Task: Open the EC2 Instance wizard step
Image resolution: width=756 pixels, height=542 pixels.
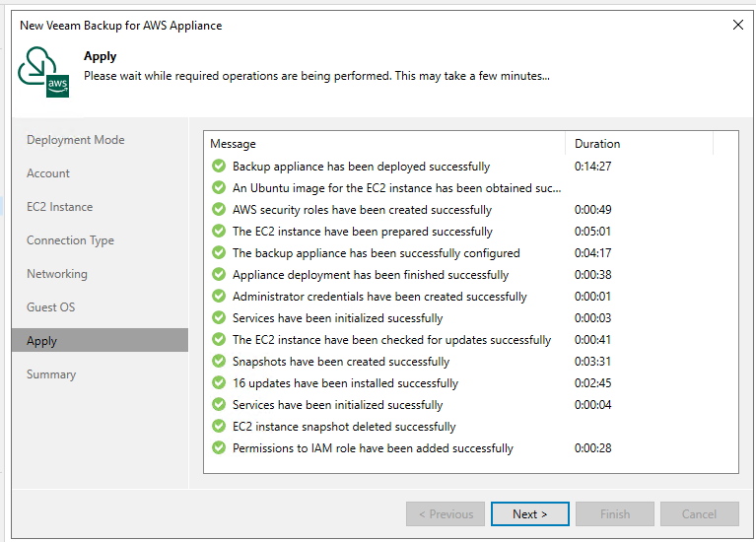Action: point(60,207)
